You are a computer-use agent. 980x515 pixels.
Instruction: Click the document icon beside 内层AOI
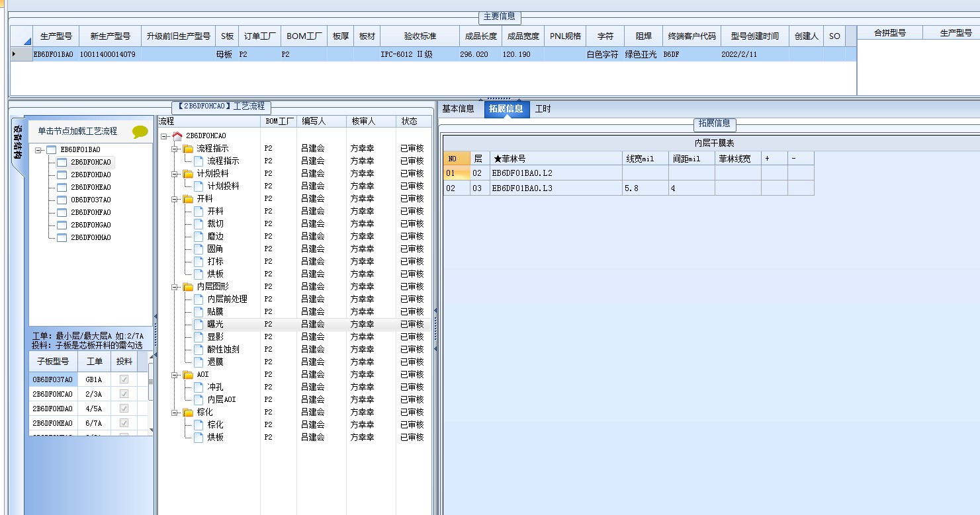[x=199, y=399]
